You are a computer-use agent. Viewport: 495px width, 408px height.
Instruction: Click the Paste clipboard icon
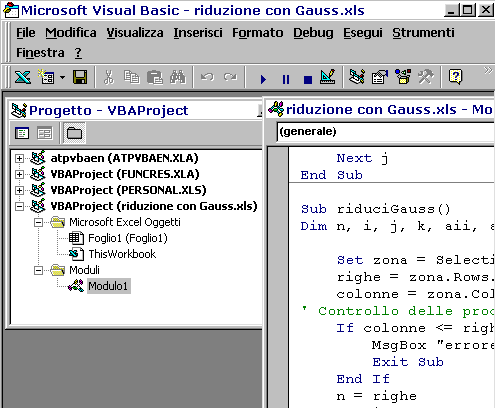coord(155,77)
